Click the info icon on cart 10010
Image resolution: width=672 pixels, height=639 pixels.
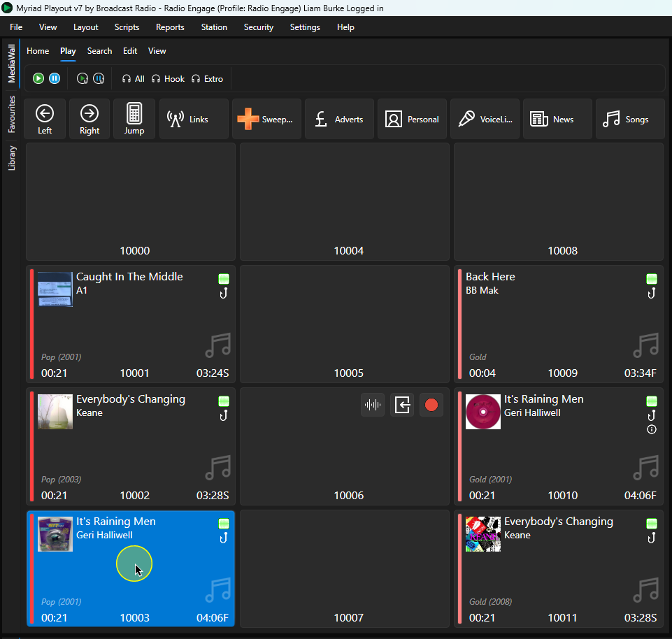point(652,429)
